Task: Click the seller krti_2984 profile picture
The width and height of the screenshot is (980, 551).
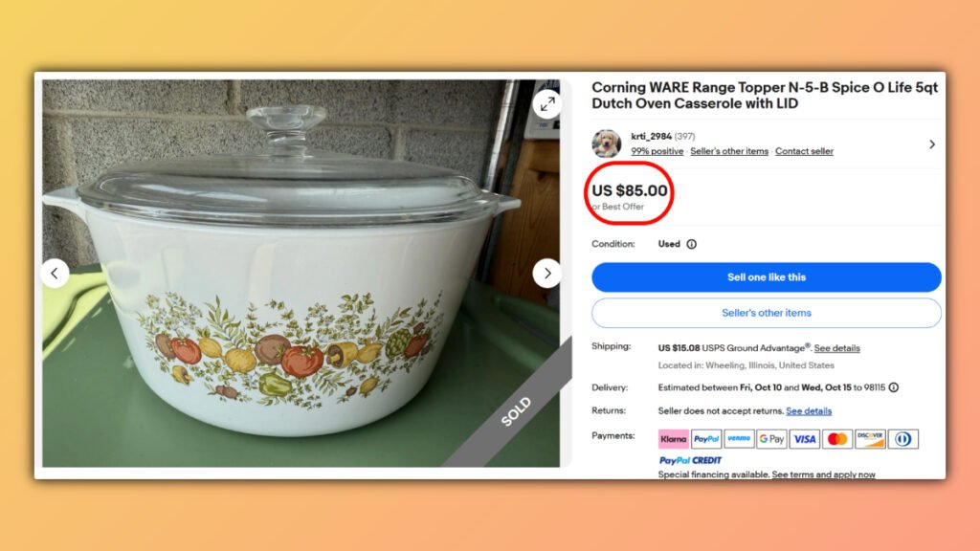Action: click(x=607, y=143)
